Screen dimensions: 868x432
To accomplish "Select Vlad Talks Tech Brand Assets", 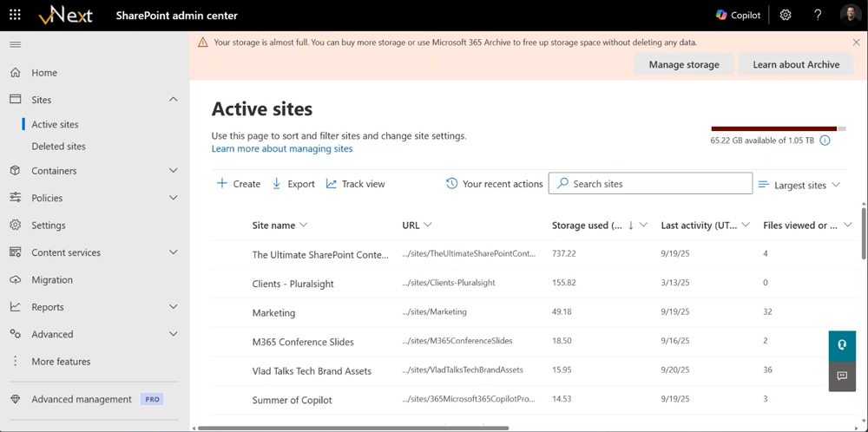I will pyautogui.click(x=312, y=371).
